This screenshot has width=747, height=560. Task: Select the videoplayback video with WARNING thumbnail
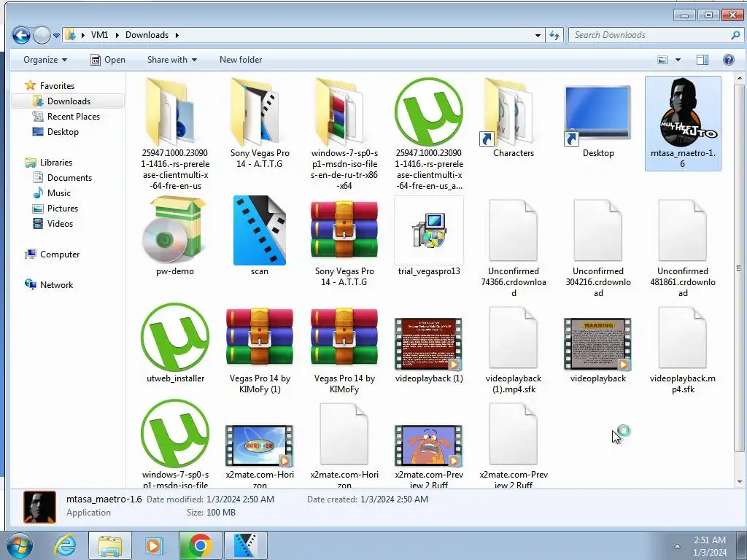[x=598, y=344]
